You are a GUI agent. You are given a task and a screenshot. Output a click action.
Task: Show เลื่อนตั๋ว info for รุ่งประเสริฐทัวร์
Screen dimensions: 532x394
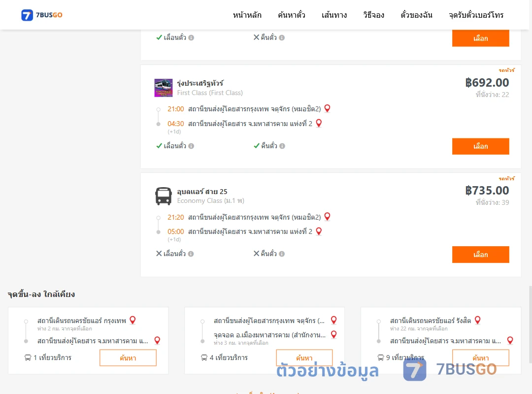[191, 146]
